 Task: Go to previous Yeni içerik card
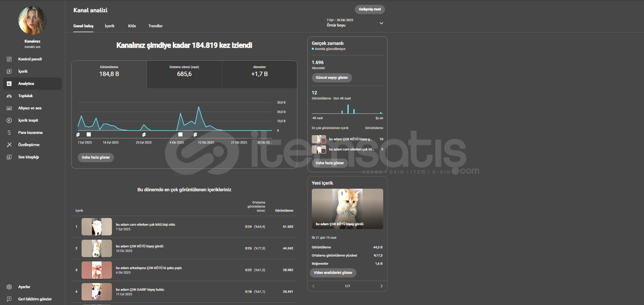[313, 286]
